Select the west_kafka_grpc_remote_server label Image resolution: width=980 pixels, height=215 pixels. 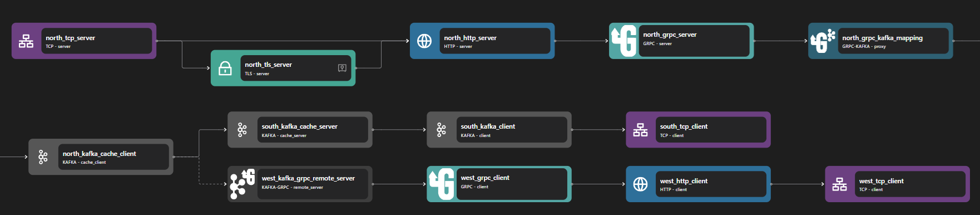coord(308,178)
